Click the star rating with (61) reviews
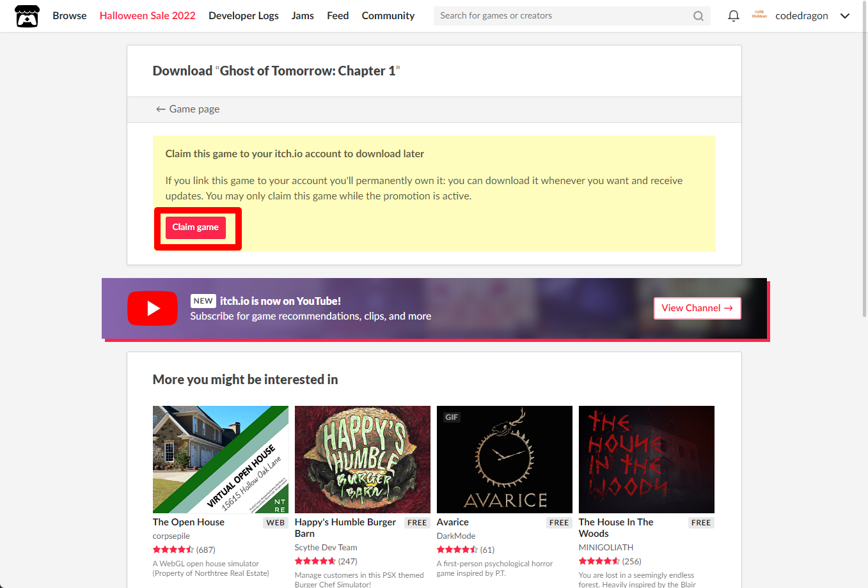868x588 pixels. [x=466, y=550]
